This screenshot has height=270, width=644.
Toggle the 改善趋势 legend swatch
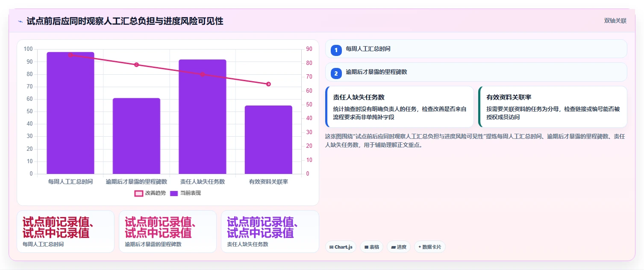click(x=139, y=193)
